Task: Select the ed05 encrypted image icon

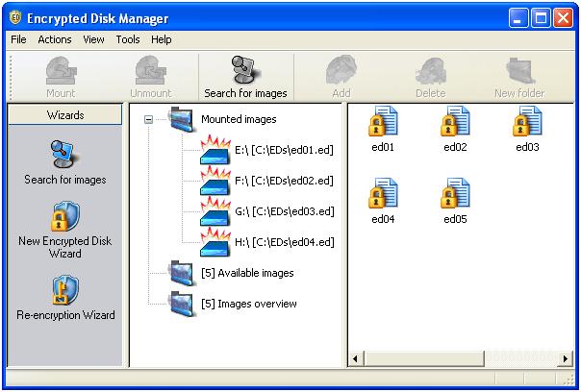Action: pyautogui.click(x=455, y=193)
